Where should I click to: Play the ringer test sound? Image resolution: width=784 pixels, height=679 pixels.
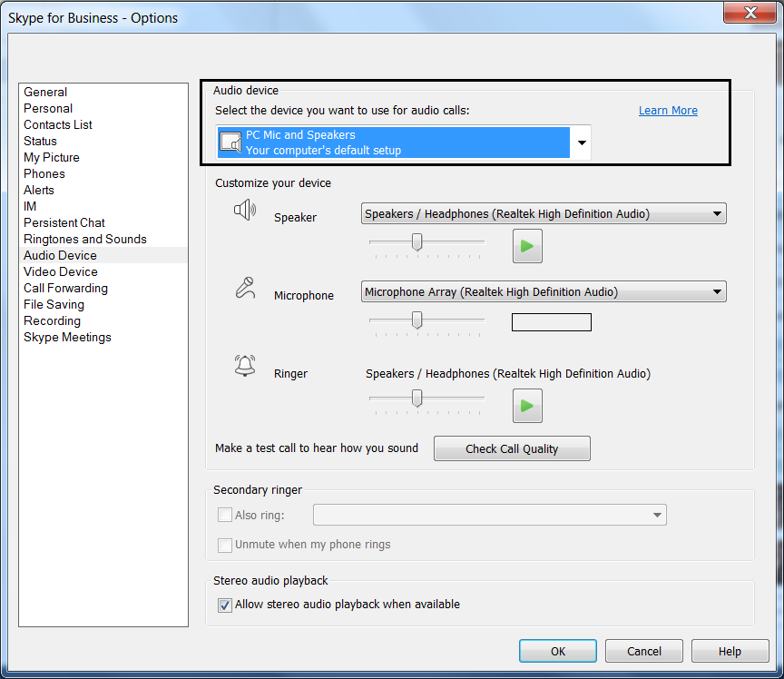tap(527, 406)
